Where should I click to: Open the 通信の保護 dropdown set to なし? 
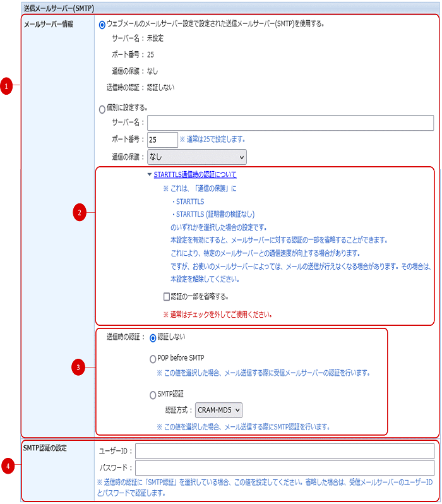pos(197,157)
